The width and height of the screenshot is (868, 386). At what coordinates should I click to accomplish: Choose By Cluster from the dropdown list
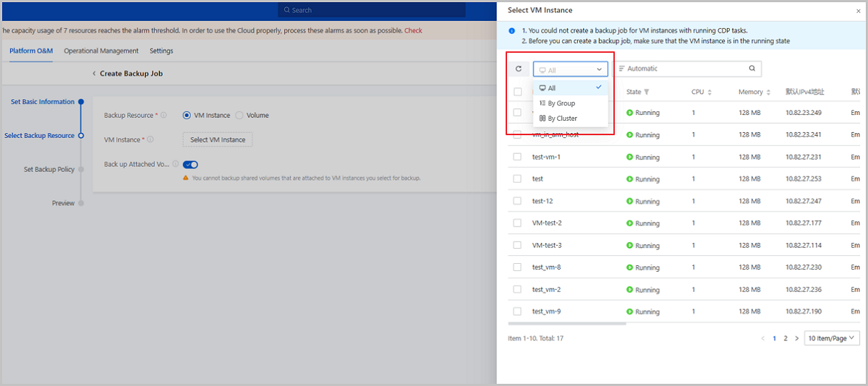(x=562, y=119)
